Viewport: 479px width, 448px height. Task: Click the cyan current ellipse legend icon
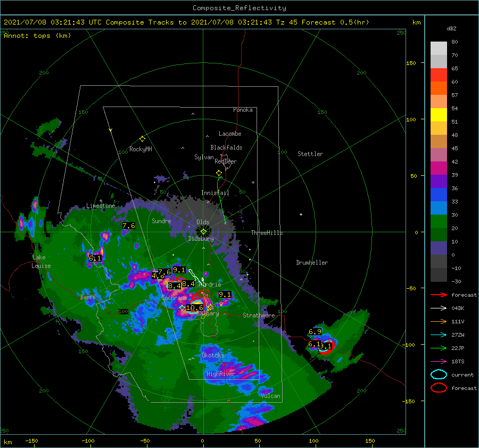[439, 374]
